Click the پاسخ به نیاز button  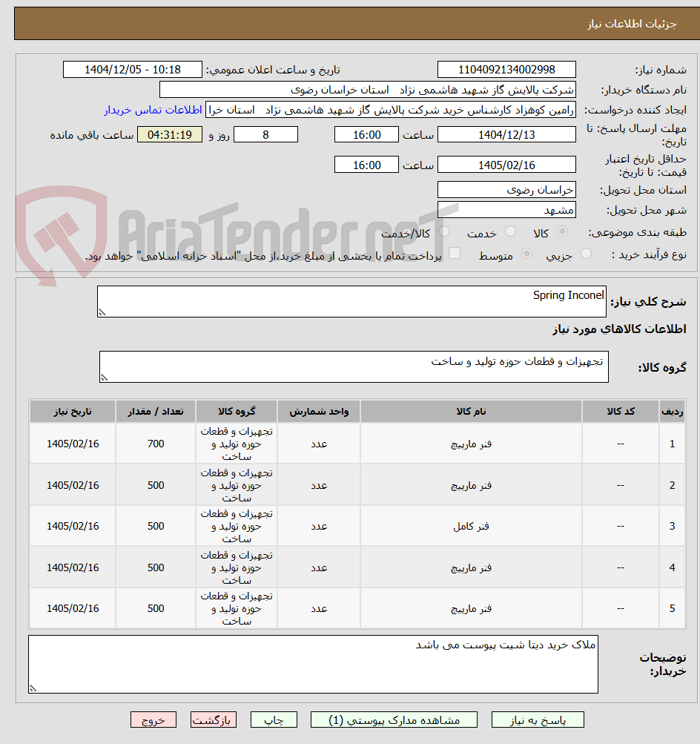click(x=538, y=720)
